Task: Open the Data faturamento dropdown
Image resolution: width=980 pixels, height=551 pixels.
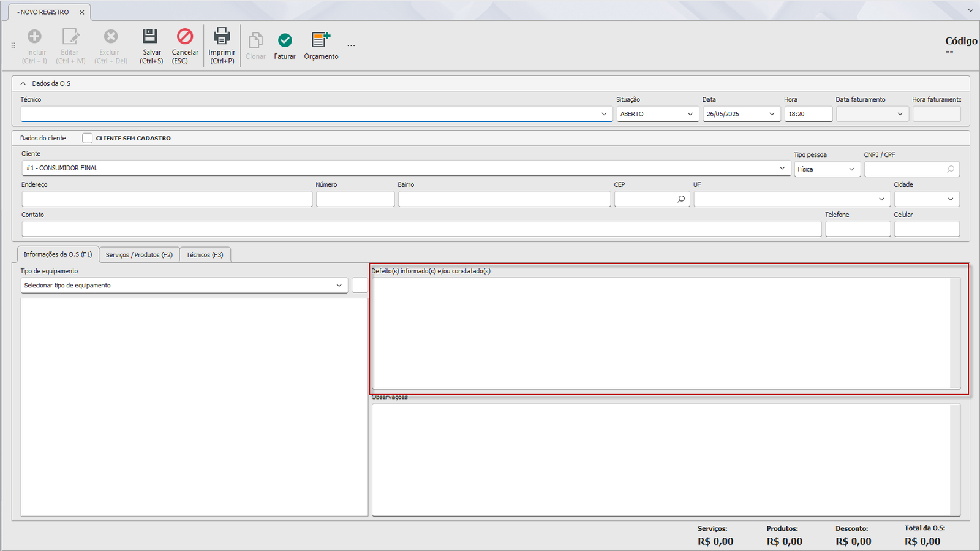Action: (900, 114)
